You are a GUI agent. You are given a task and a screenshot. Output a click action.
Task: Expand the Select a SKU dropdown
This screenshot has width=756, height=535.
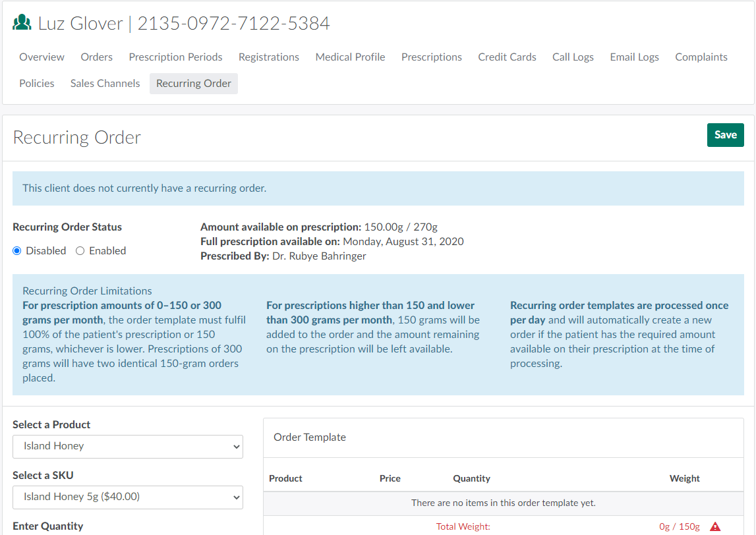(128, 497)
